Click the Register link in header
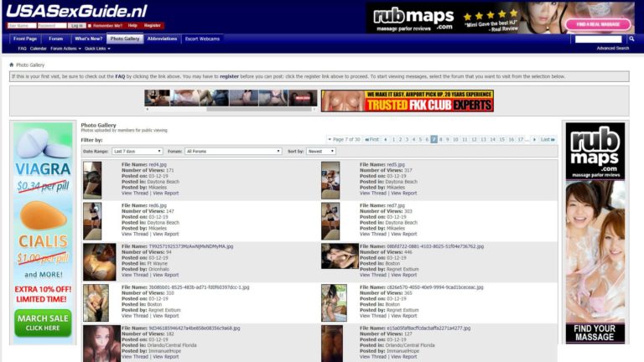This screenshot has height=362, width=644. click(153, 25)
